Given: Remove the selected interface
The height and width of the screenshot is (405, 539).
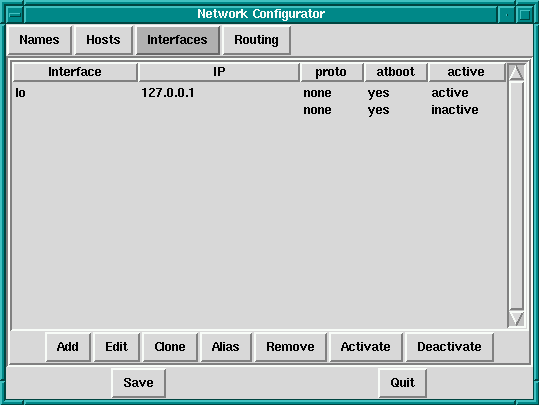Looking at the screenshot, I should tap(290, 347).
